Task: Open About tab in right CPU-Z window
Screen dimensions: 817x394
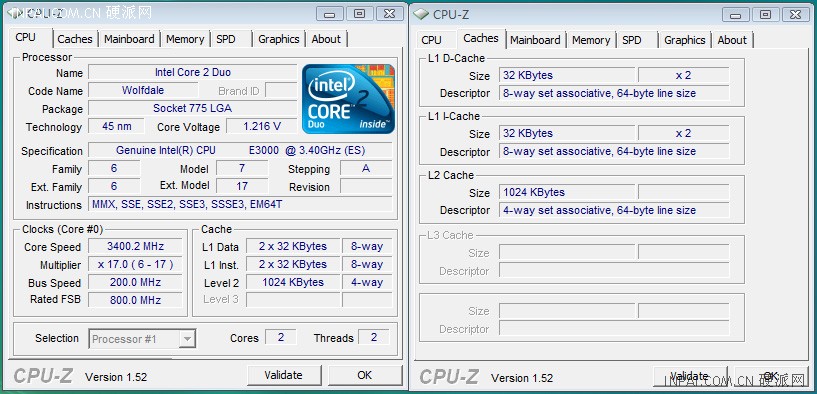Action: coord(732,40)
